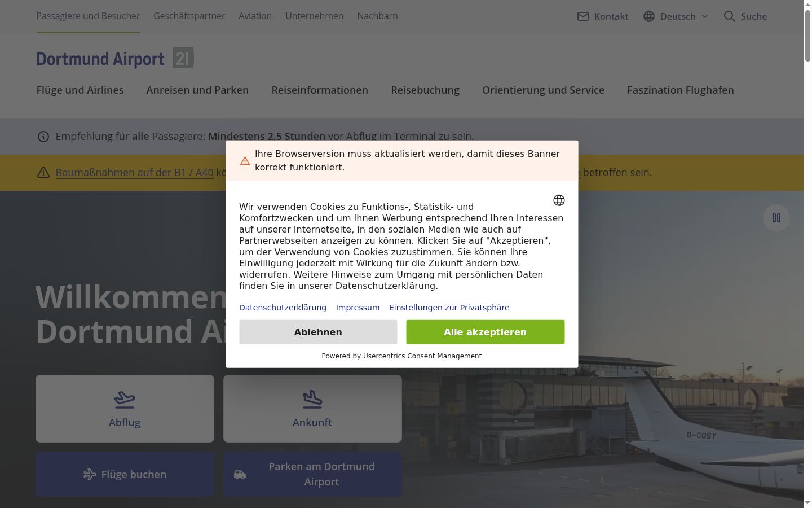Click the page's vertical scrollbar thumb
The height and width of the screenshot is (508, 812).
[807, 35]
